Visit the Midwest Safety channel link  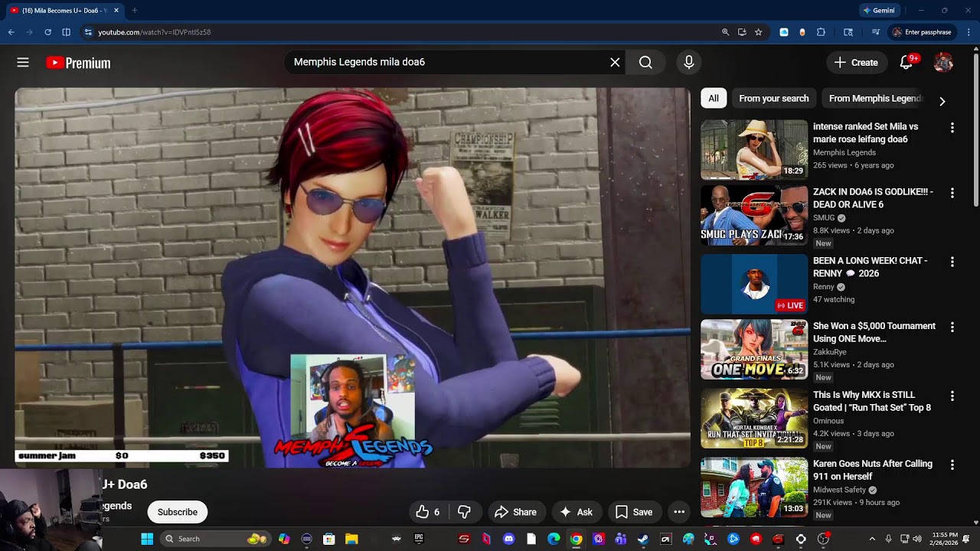point(839,490)
